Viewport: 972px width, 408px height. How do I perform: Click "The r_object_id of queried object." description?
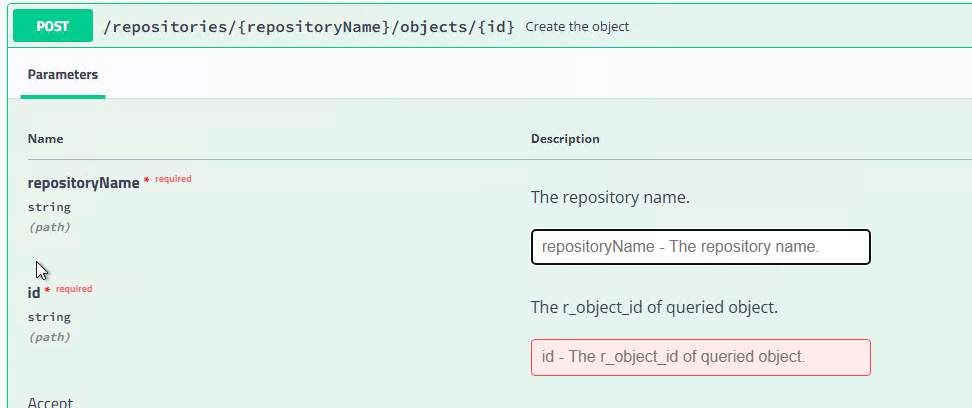(x=654, y=307)
